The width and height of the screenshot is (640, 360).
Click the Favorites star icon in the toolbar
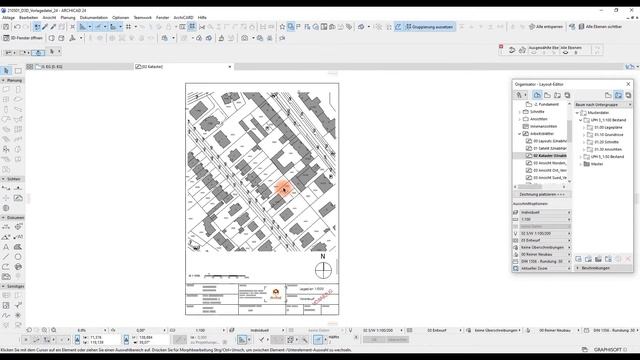pos(282,27)
